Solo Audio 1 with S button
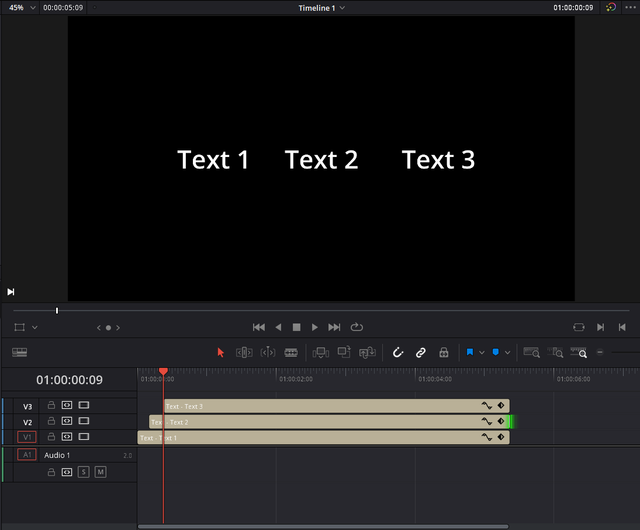This screenshot has width=640, height=530. point(84,472)
